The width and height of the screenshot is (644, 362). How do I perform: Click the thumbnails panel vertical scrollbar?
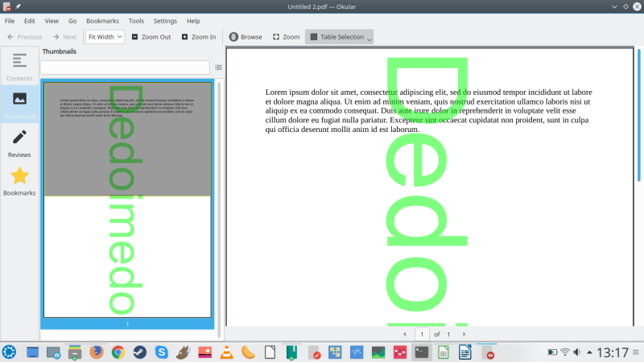pyautogui.click(x=219, y=209)
